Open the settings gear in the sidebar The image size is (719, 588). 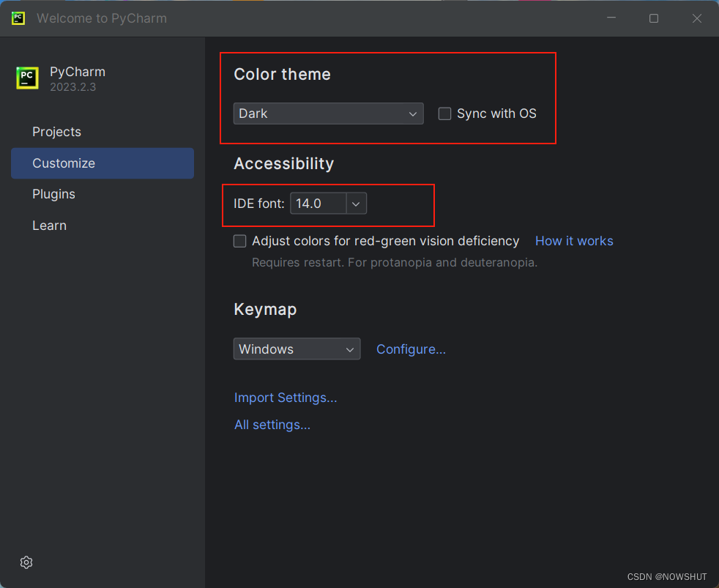[x=26, y=562]
